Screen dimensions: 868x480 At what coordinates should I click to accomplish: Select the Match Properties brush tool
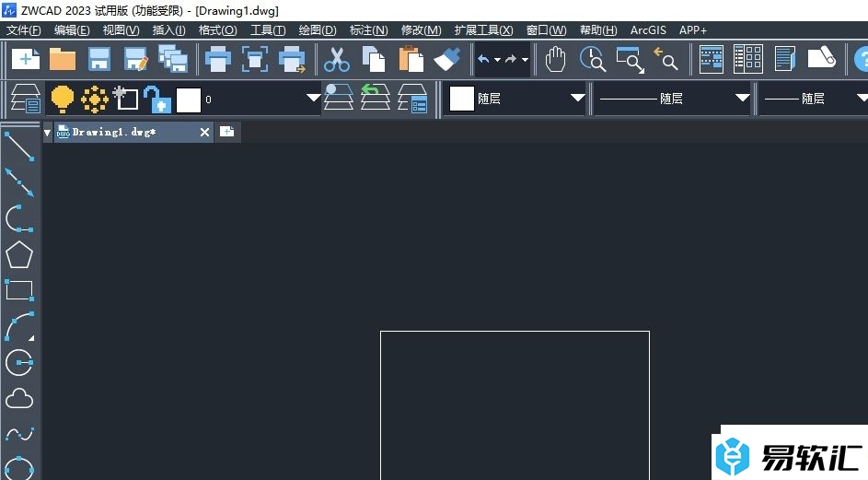click(x=447, y=59)
